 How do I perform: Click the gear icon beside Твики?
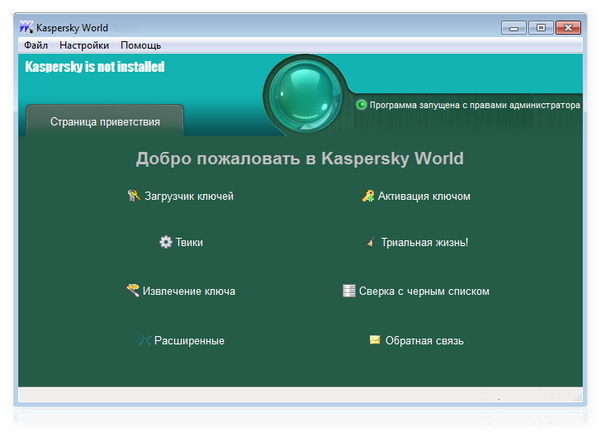[x=166, y=242]
